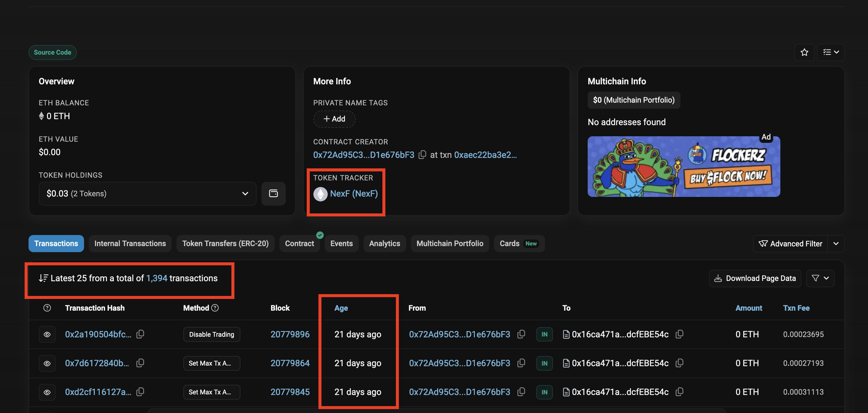
Task: Click Set Max Tx A... badge in block 20779864 row
Action: coord(212,363)
